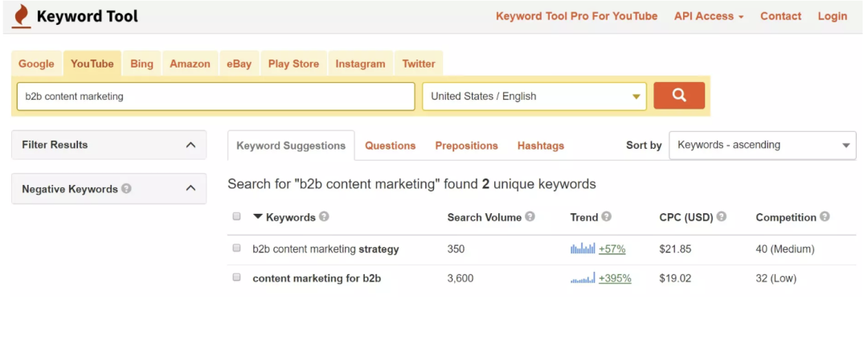Click search volume value 3,600

461,278
